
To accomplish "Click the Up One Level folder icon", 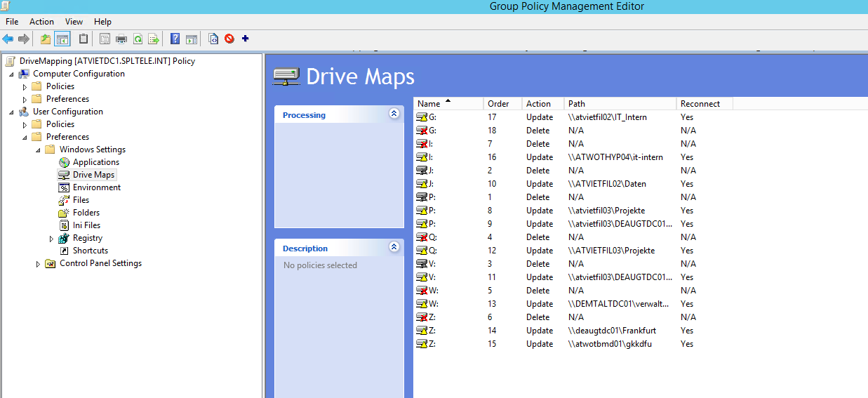I will coord(46,39).
